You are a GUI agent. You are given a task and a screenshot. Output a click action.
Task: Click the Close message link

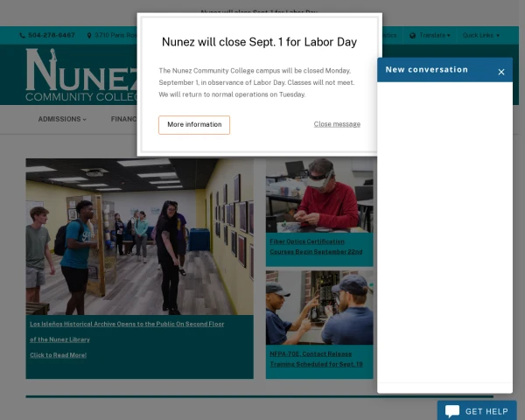coord(337,124)
